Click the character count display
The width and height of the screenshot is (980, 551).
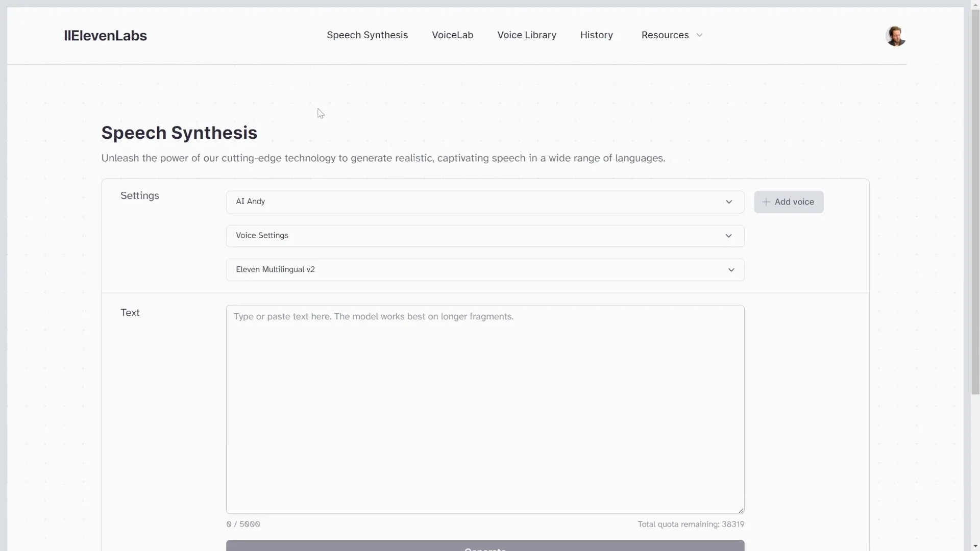[242, 524]
